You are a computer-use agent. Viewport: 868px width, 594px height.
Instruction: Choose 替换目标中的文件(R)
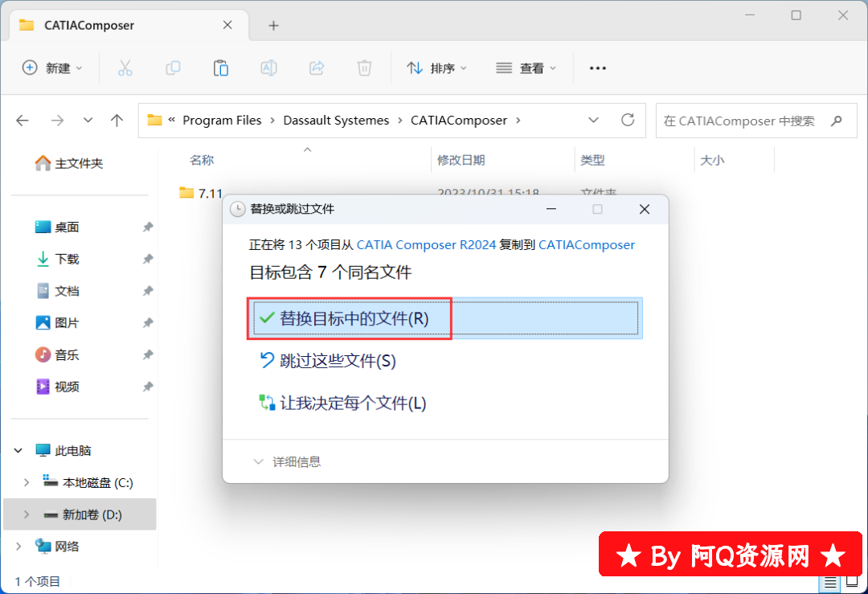click(445, 318)
